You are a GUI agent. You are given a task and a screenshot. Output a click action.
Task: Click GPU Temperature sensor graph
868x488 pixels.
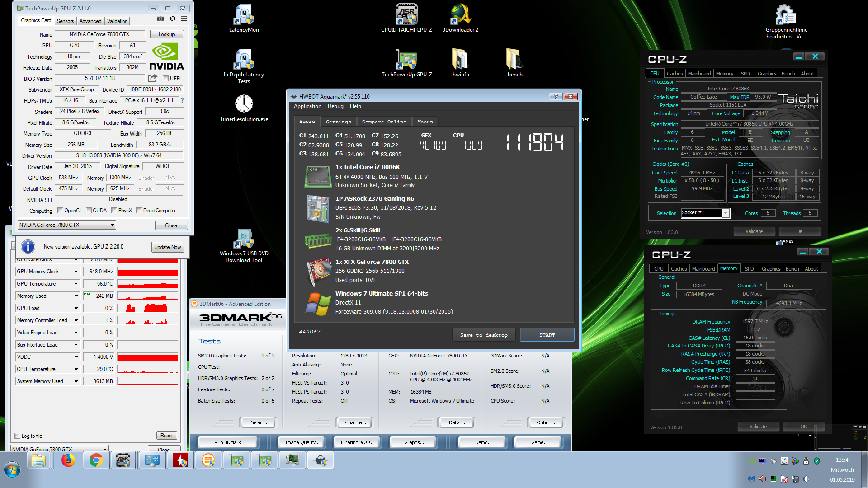[x=147, y=284]
